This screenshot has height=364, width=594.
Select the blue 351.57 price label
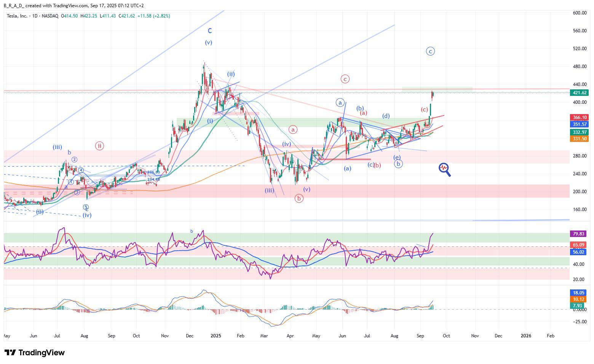(579, 124)
